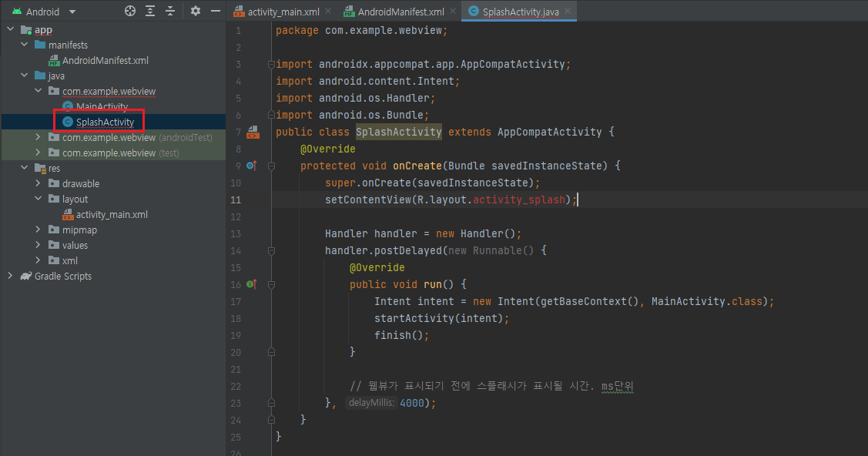The image size is (868, 456).
Task: Expand the values folder
Action: [x=39, y=245]
